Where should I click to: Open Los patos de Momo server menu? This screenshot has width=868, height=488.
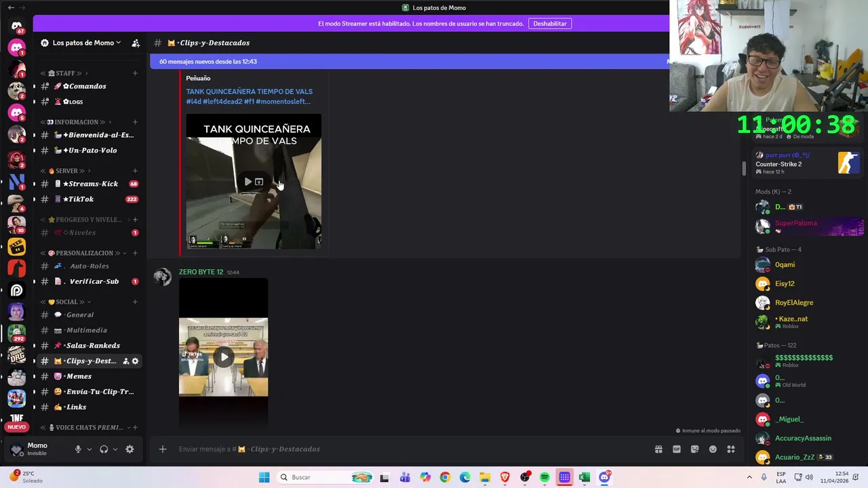[x=81, y=43]
